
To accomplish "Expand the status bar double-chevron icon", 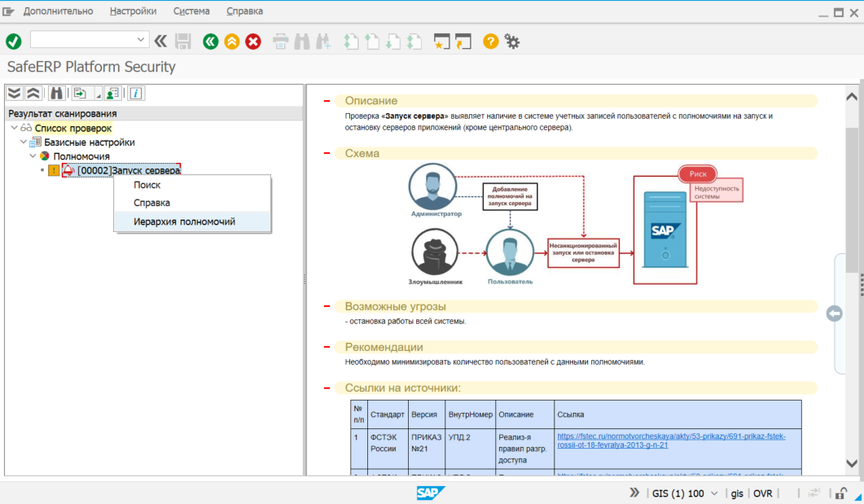I will point(635,493).
